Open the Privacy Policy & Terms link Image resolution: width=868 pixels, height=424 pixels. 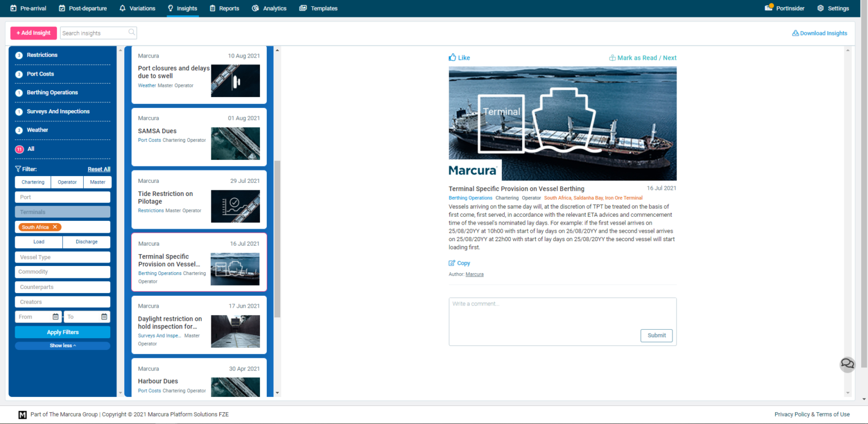[x=813, y=414]
